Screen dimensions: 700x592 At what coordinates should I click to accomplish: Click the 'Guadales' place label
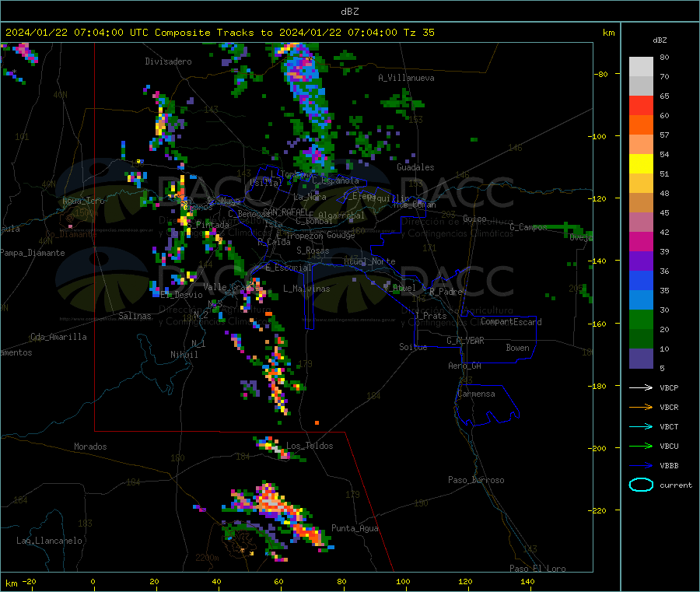(415, 167)
